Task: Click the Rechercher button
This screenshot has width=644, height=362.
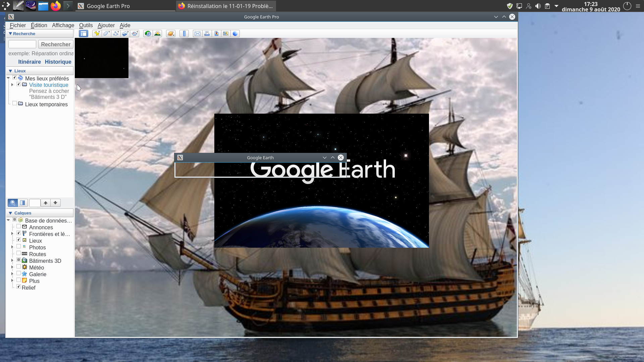Action: (56, 44)
